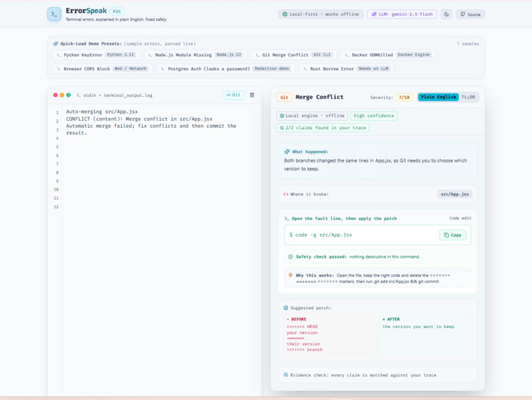Screen dimensions: 532x400
Task: Switch to the TL;DR view tab
Action: click(469, 97)
